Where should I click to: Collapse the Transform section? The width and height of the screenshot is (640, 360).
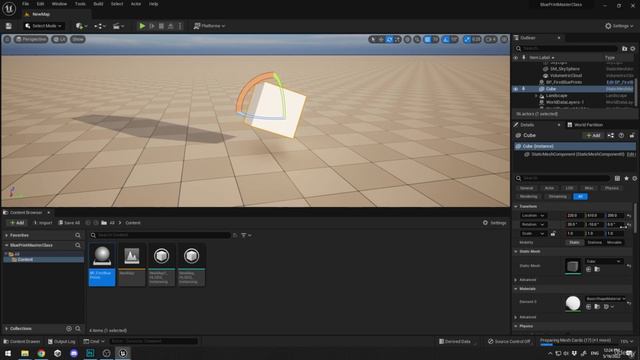coord(516,207)
